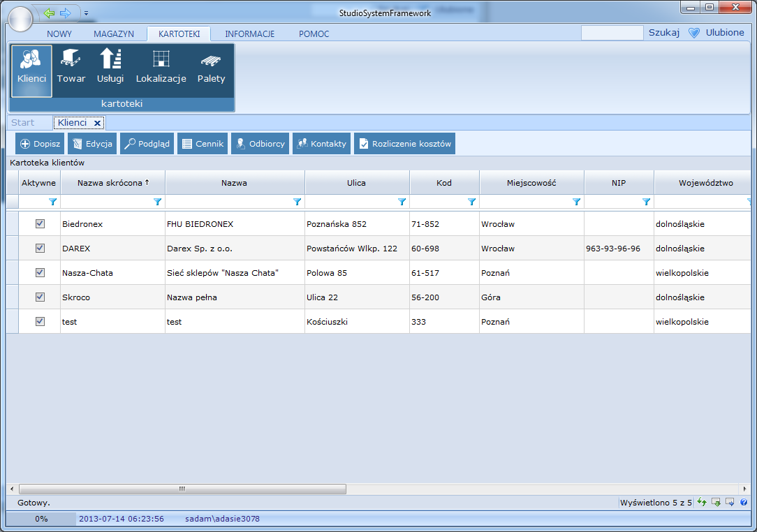Click the 'Darex Sp. z o.o.' cell

point(235,248)
